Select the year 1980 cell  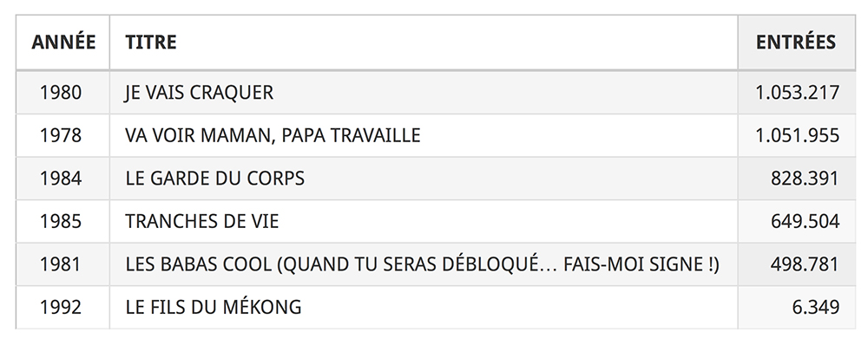(x=61, y=93)
